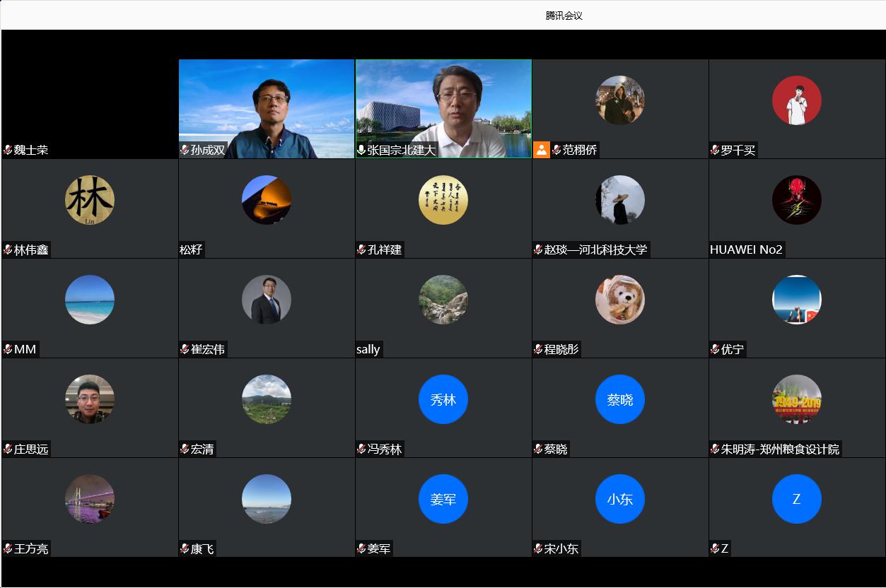Select the muted mic icon for 罗千买

point(715,150)
